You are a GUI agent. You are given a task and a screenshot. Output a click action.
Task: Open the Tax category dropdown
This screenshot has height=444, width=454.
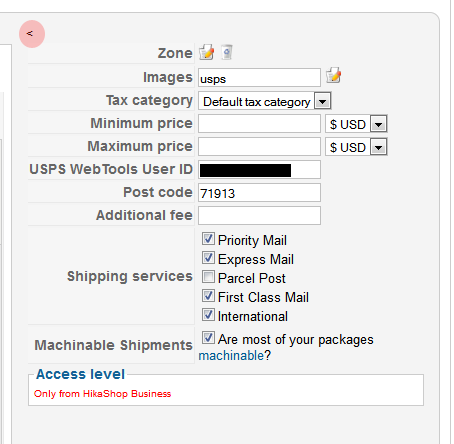pyautogui.click(x=265, y=101)
